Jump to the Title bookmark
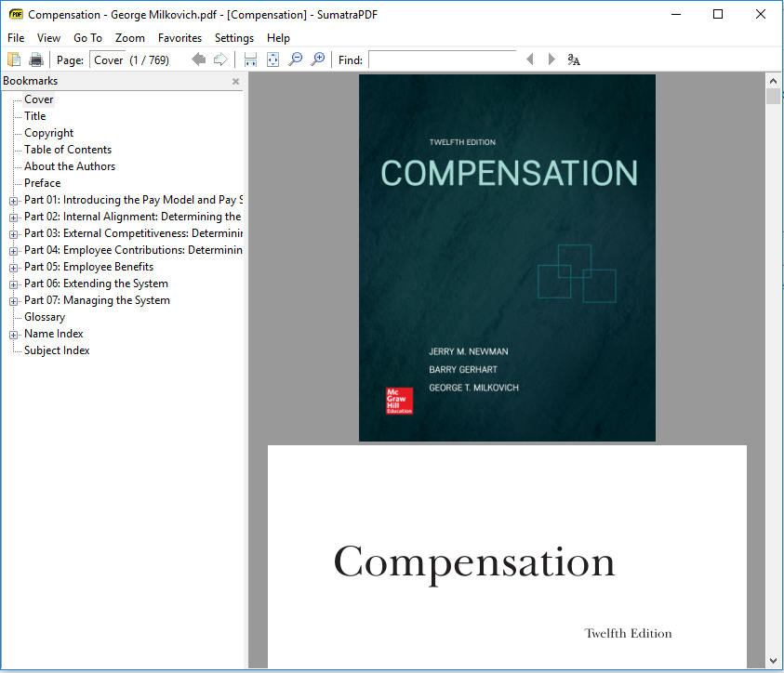Viewport: 784px width, 673px height. (x=35, y=116)
